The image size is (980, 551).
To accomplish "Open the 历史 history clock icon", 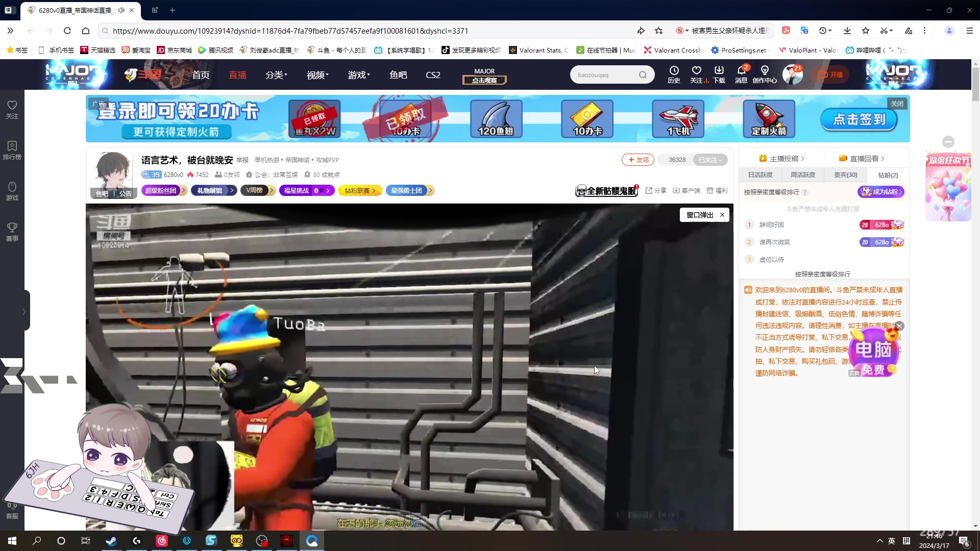I will (x=674, y=74).
